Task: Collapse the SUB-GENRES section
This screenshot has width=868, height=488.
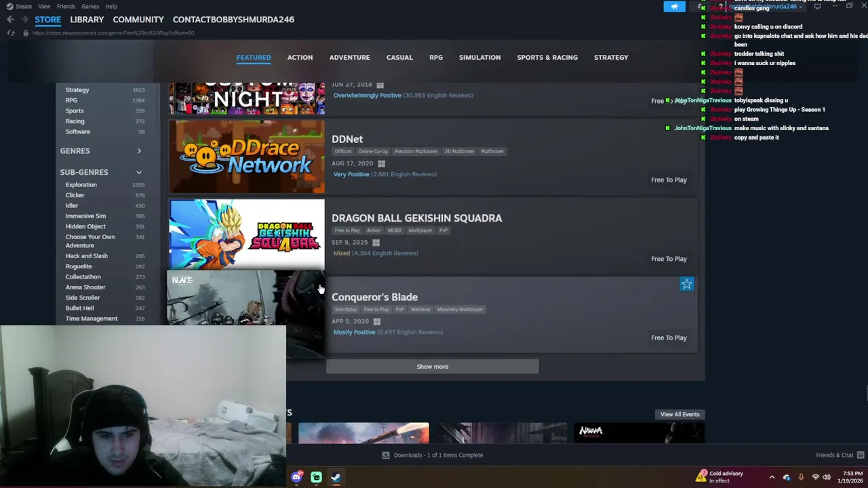Action: point(139,172)
